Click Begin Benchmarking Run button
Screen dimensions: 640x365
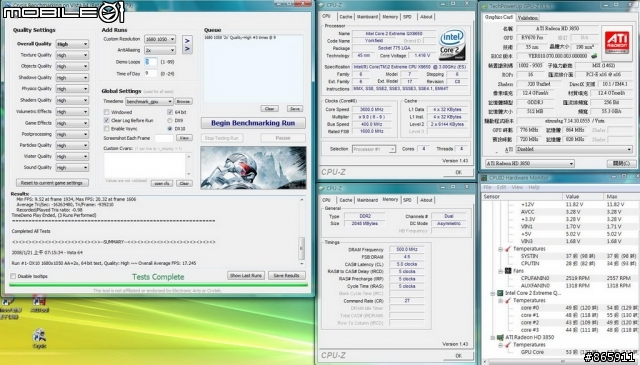[x=253, y=123]
